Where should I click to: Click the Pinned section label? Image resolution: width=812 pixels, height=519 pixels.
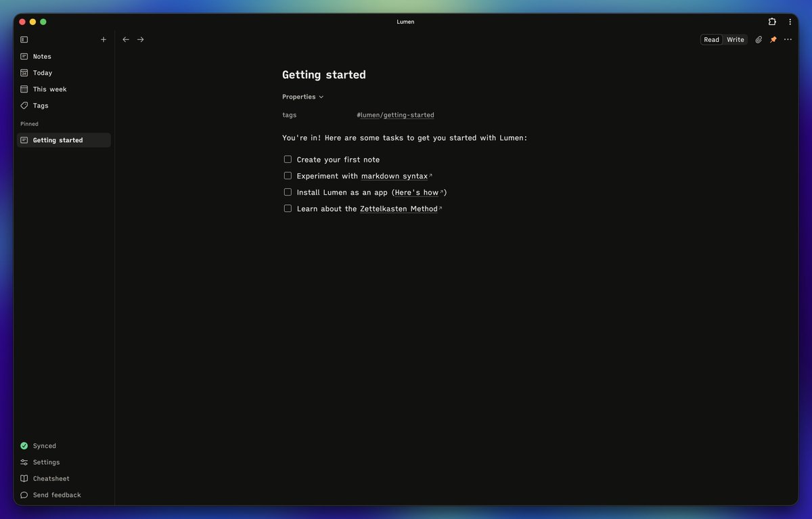[29, 124]
